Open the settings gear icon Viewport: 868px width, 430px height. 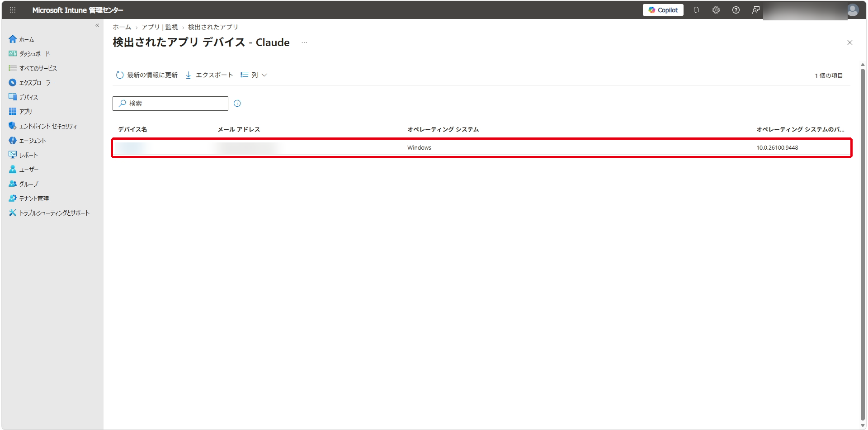tap(716, 10)
